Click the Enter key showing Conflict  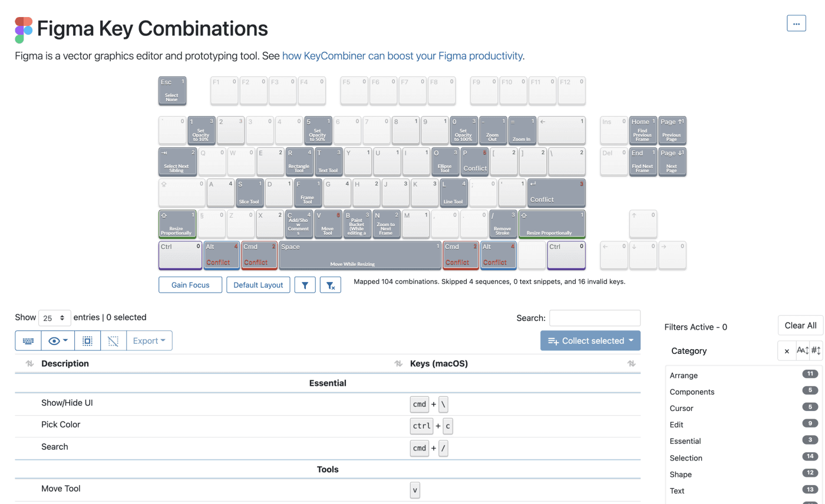557,193
